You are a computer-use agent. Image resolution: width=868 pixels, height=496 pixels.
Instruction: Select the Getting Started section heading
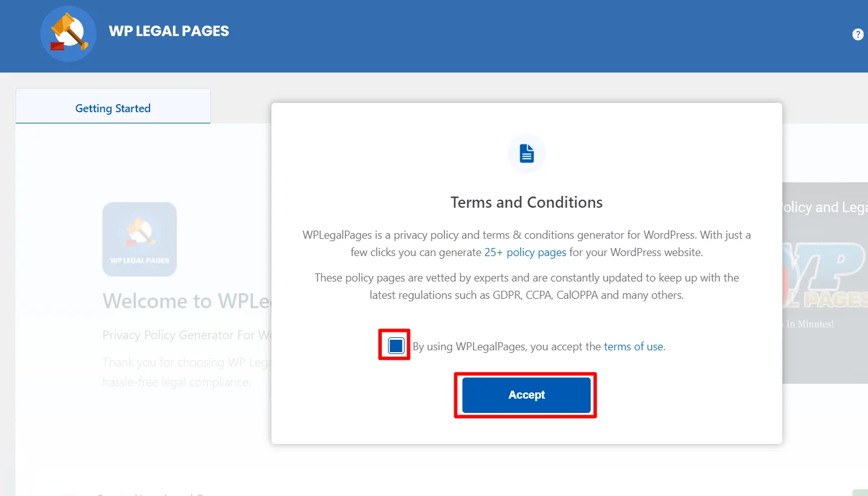coord(113,107)
